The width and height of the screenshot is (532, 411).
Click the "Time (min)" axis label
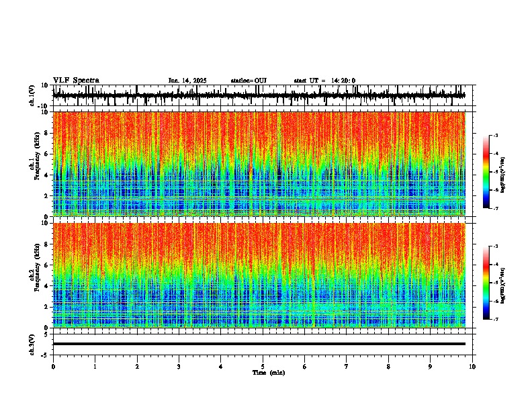[269, 373]
